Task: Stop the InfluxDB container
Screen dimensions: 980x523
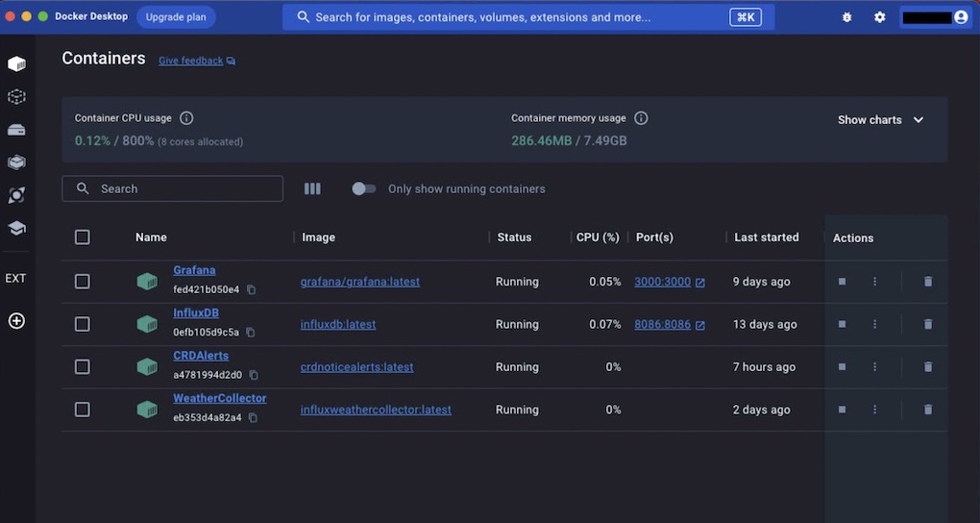Action: click(x=842, y=324)
